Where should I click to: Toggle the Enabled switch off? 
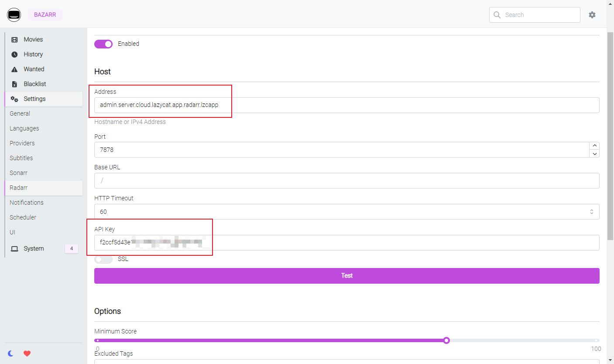[103, 44]
